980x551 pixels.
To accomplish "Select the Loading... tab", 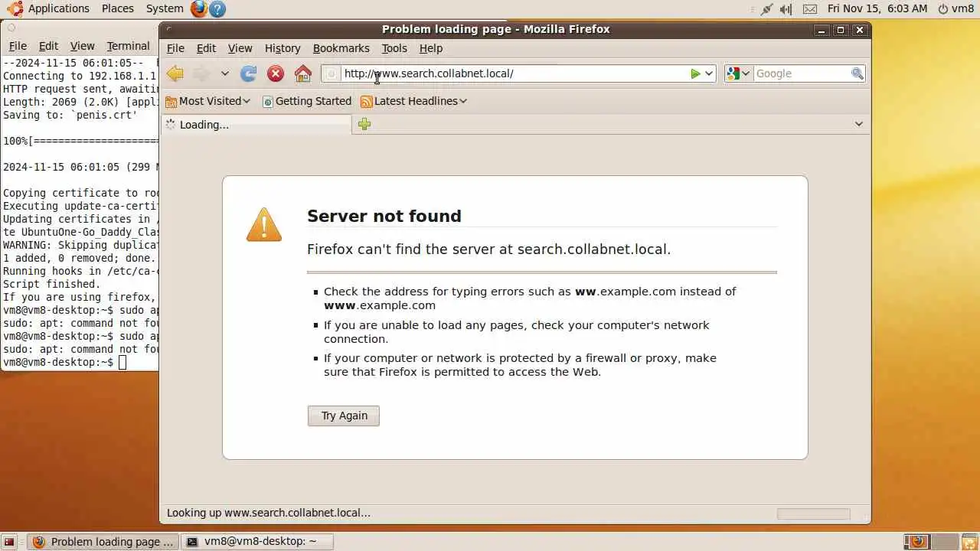I will [x=256, y=125].
